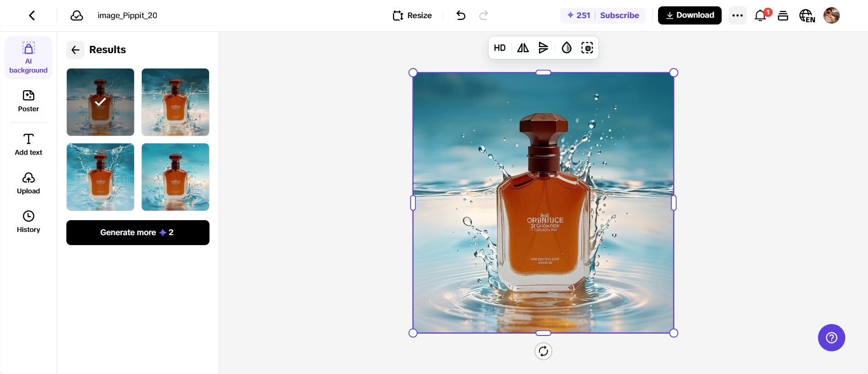Select the AI background tool
This screenshot has width=868, height=374.
click(x=29, y=58)
